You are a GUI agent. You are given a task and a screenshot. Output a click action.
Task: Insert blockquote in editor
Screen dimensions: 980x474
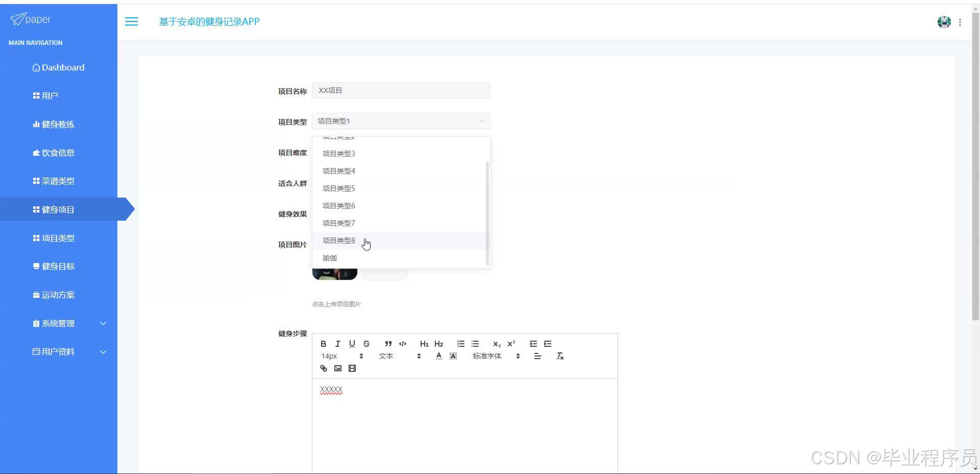pyautogui.click(x=388, y=344)
